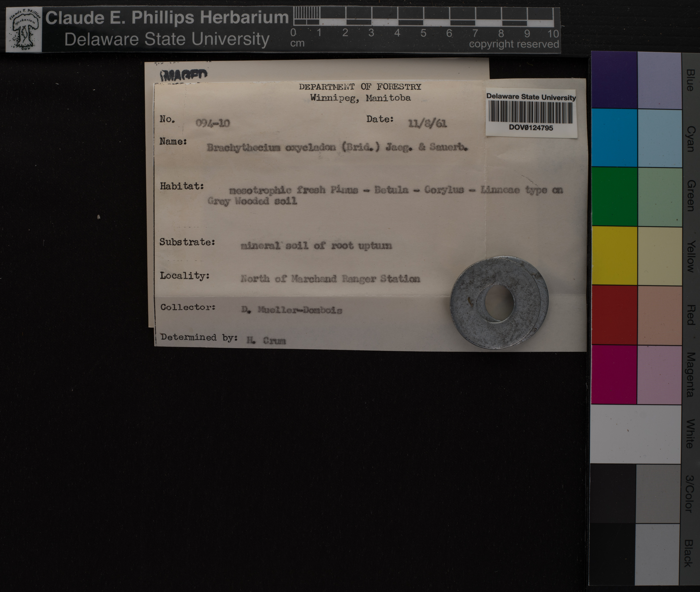Click the Claude E. Phillips Herbarium title
Screen dimensions: 700x592
[167, 18]
